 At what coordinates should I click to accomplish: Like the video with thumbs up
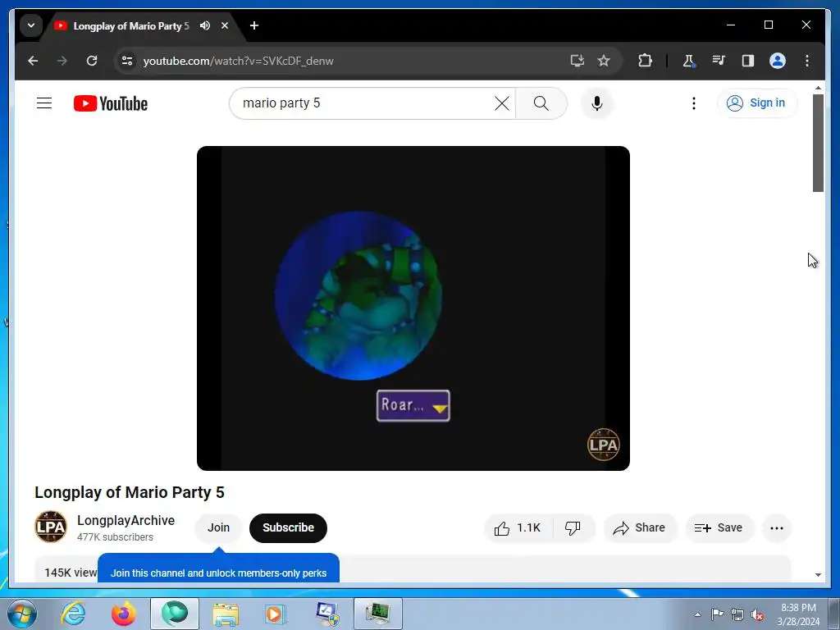coord(518,528)
